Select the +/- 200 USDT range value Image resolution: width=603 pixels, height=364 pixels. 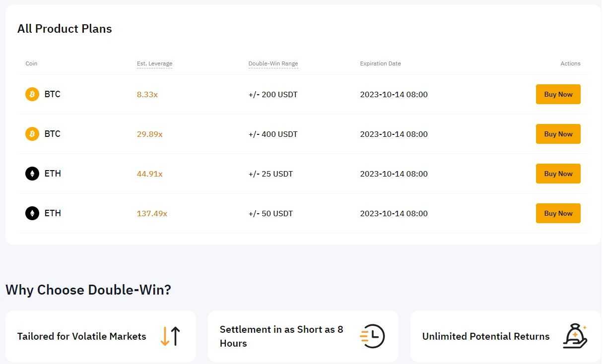pos(272,94)
